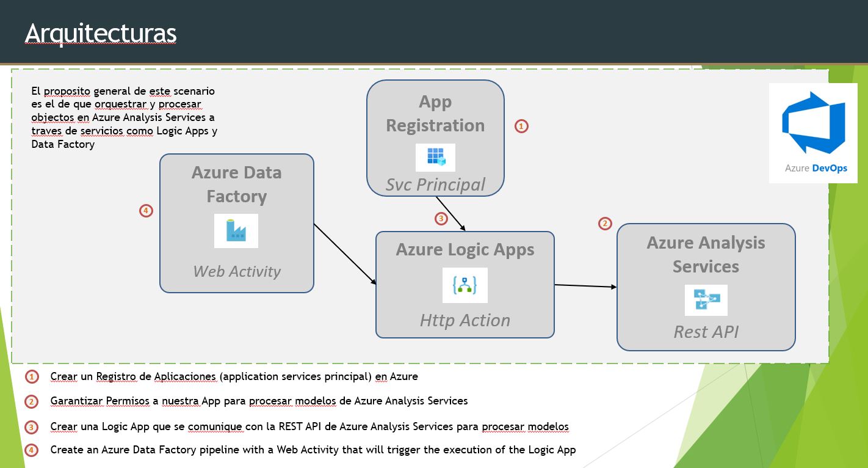Select the 'Svc Principal' label text

click(435, 185)
